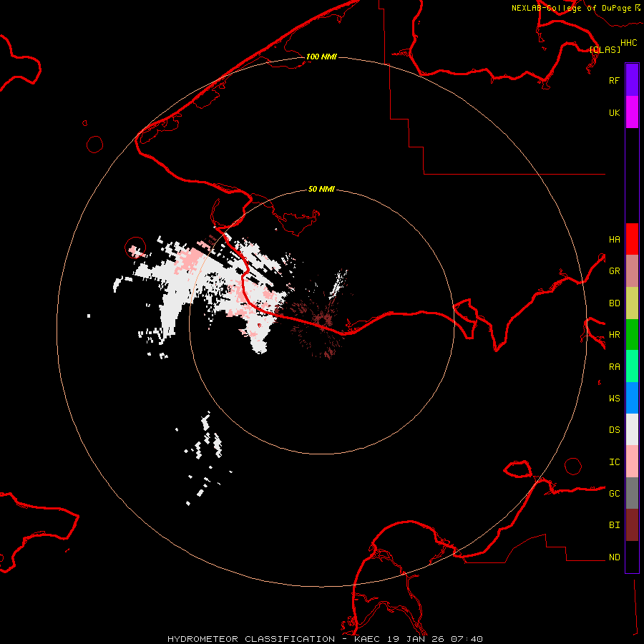Click the '50 NMI' range ring label

point(321,189)
